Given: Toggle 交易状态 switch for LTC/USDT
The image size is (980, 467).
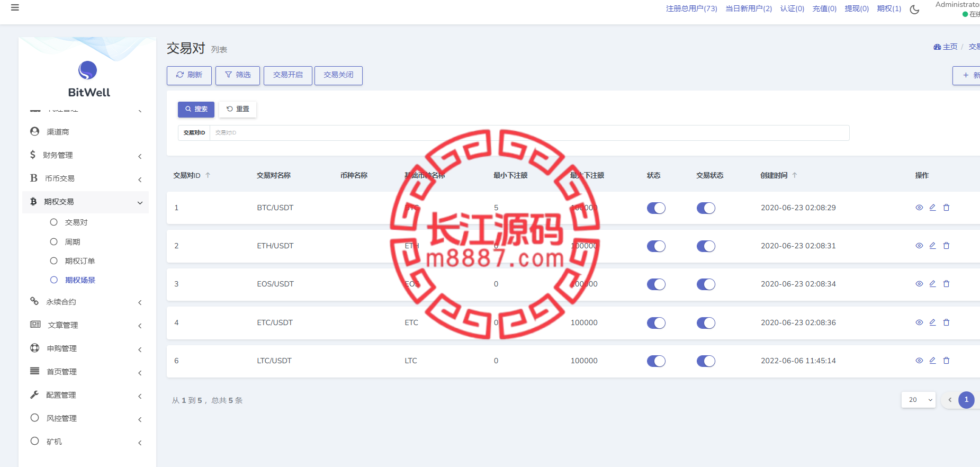Looking at the screenshot, I should (x=706, y=361).
